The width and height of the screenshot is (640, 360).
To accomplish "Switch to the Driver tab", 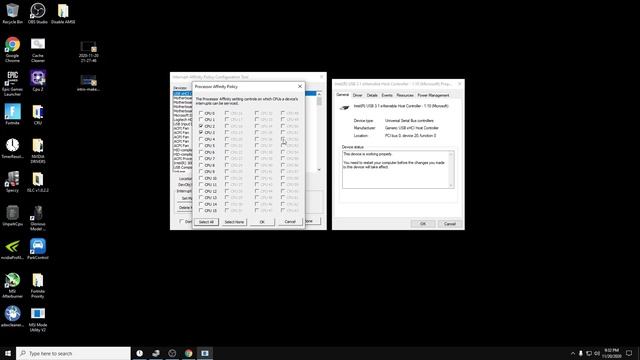I will [x=358, y=95].
